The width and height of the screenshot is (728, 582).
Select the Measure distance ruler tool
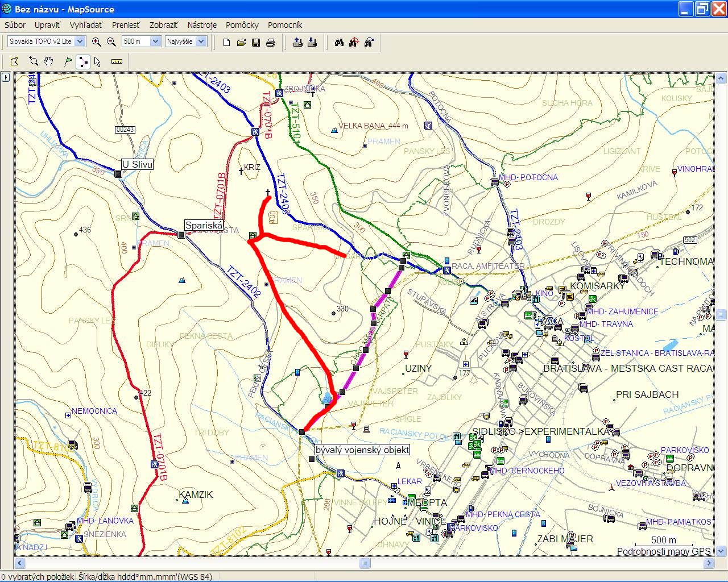coord(117,62)
